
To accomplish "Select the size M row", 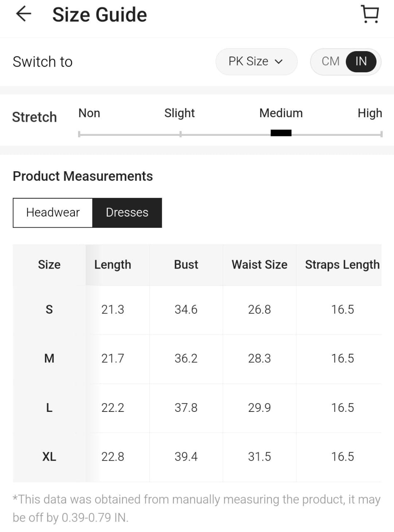I will click(x=49, y=358).
